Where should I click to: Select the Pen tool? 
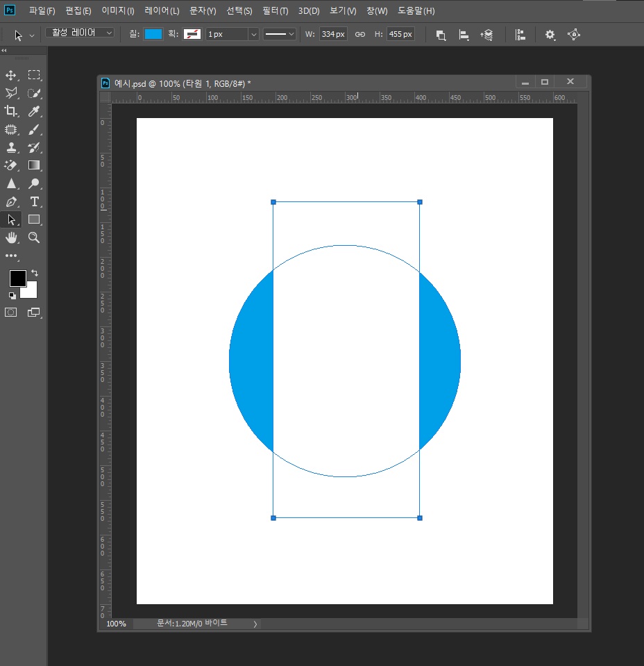[x=11, y=202]
